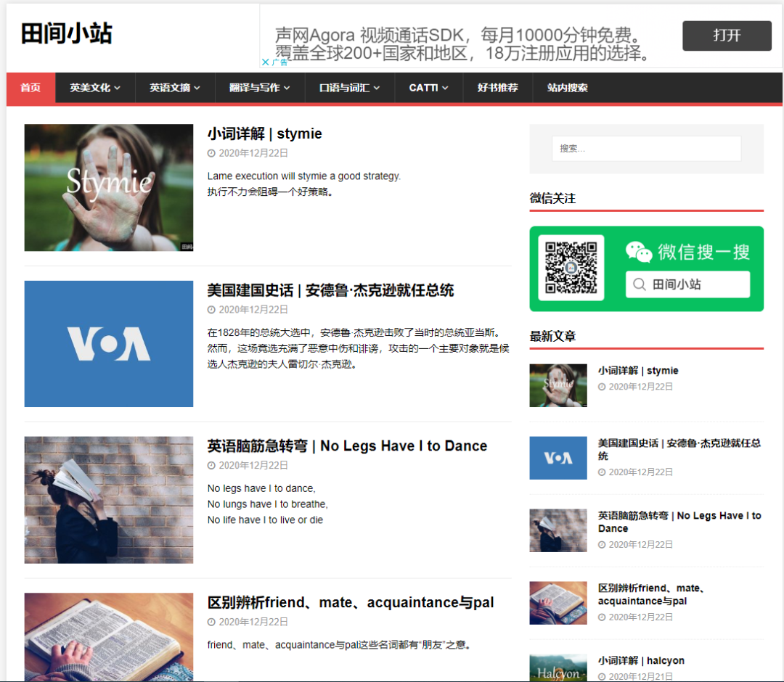Open sidebar article 区别辨析friend、mate、acquaintance与pal
The image size is (784, 682).
(x=651, y=594)
